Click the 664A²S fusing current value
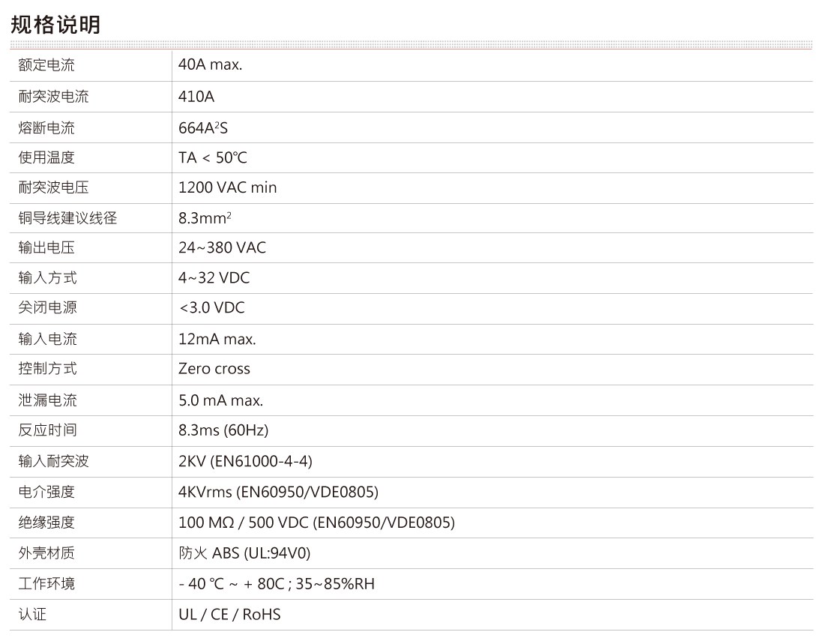The image size is (823, 644). click(x=202, y=128)
